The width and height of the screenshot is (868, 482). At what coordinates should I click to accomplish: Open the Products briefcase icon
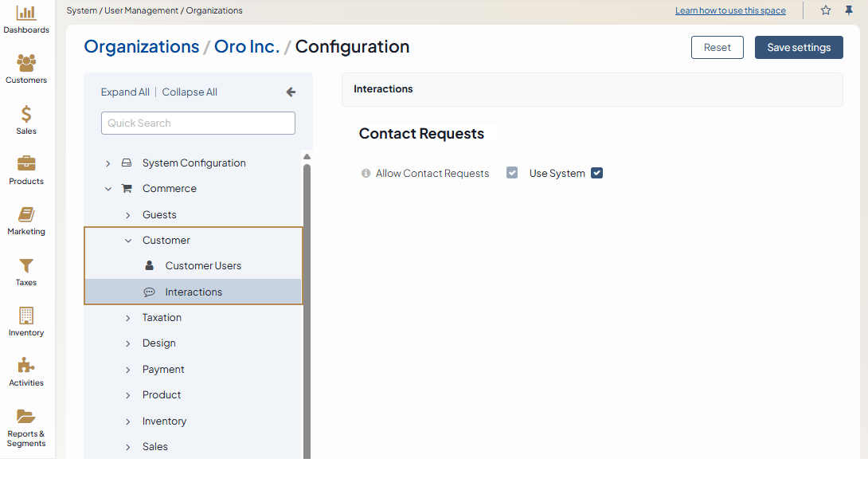tap(26, 163)
